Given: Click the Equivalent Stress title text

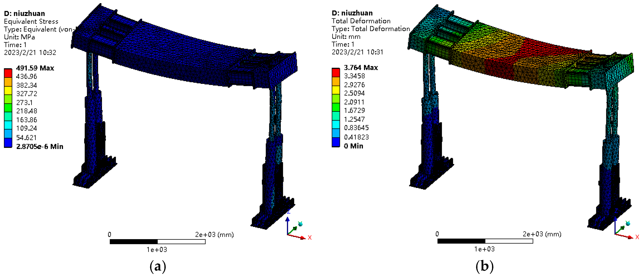Looking at the screenshot, I should 31,21.
